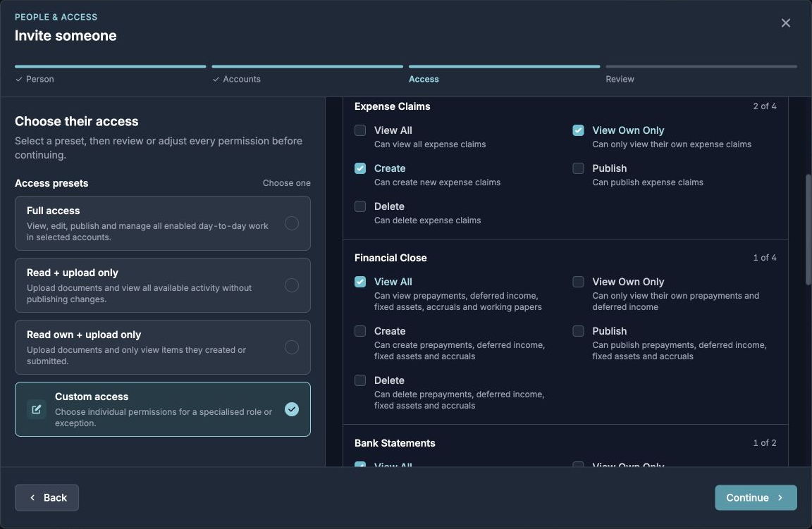Click the pencil edit icon on Custom access
Viewport: 812px width, 529px height.
point(36,409)
